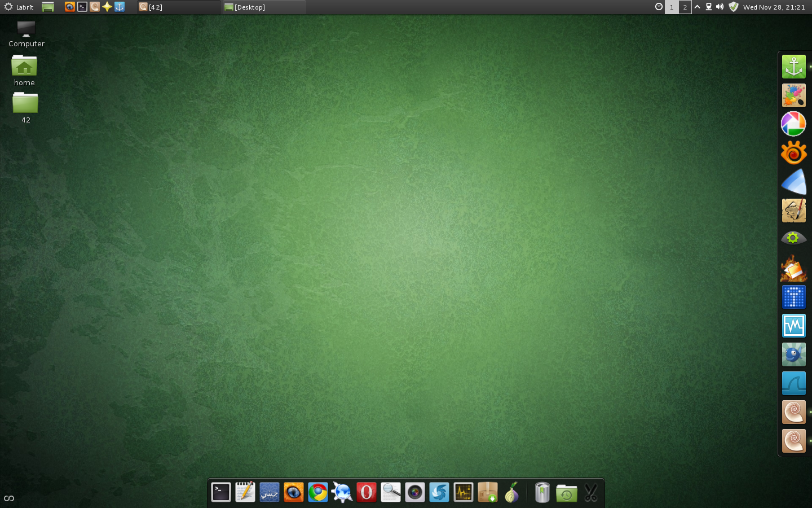This screenshot has height=508, width=812.
Task: Launch Google Chrome from the bottom dock
Action: click(x=317, y=492)
